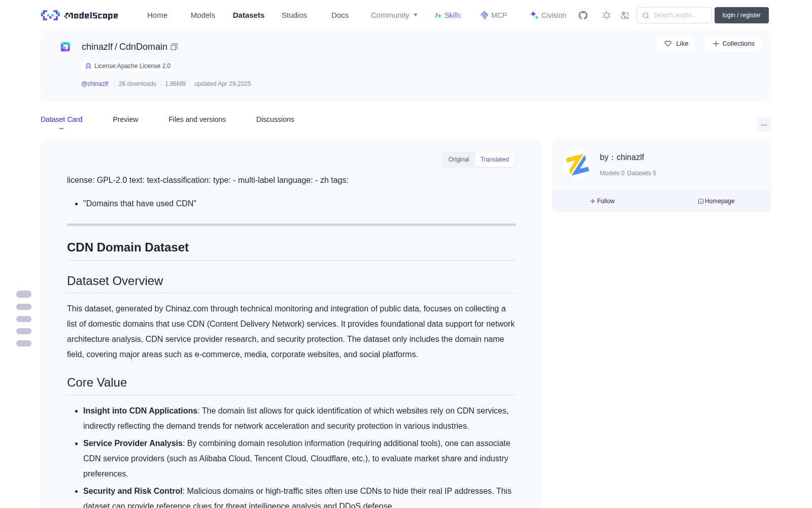This screenshot has width=812, height=508.
Task: Click the login / register button
Action: (741, 15)
